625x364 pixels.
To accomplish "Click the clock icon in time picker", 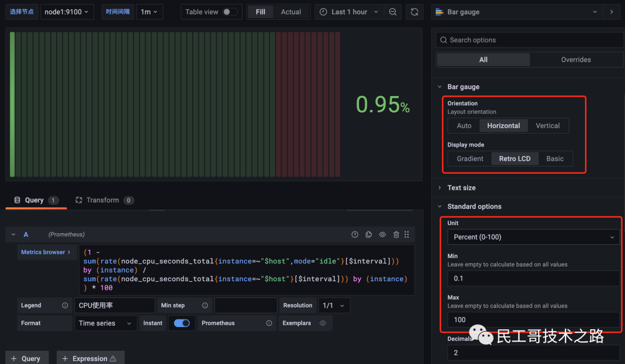I will pos(323,12).
